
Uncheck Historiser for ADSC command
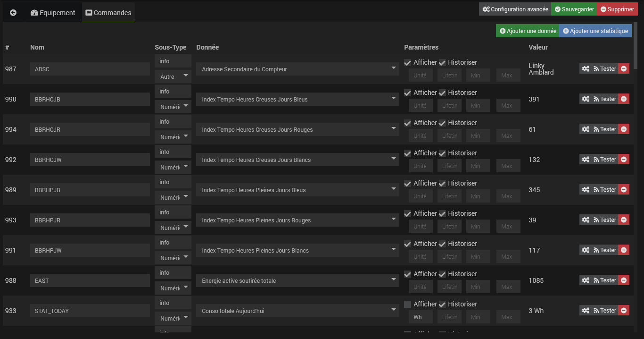click(442, 63)
